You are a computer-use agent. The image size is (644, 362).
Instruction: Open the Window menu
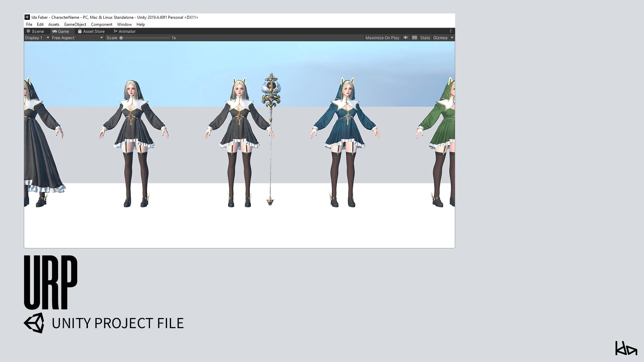(124, 24)
